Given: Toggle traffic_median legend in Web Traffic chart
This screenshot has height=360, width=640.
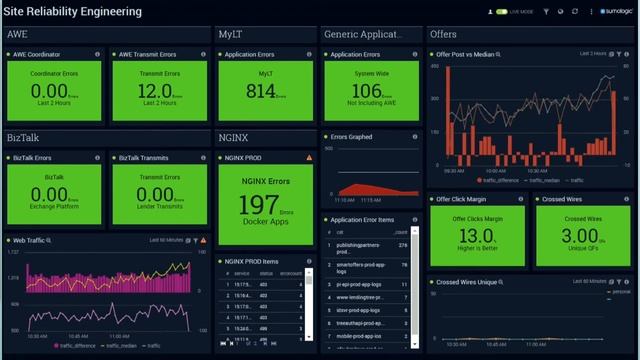Looking at the screenshot, I should [118, 346].
